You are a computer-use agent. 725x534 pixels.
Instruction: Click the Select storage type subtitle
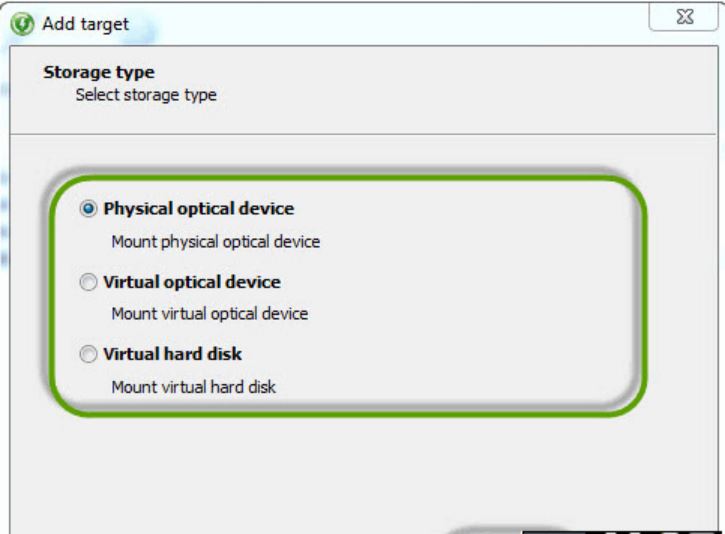click(x=146, y=95)
